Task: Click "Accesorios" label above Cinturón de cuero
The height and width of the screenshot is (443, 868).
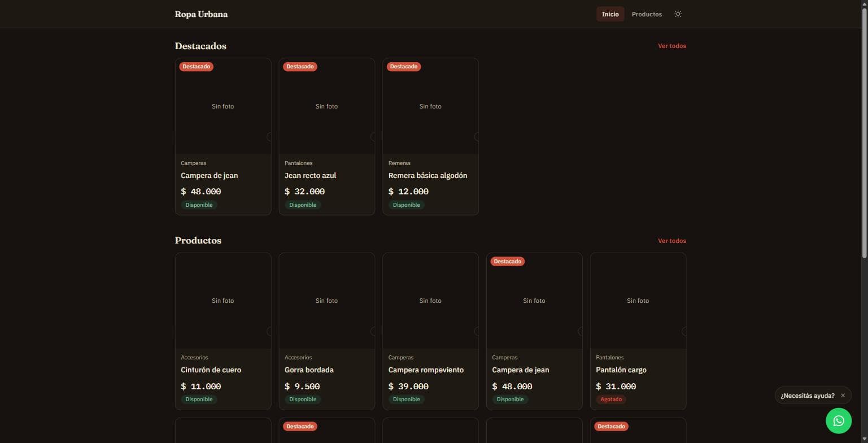Action: pos(194,358)
